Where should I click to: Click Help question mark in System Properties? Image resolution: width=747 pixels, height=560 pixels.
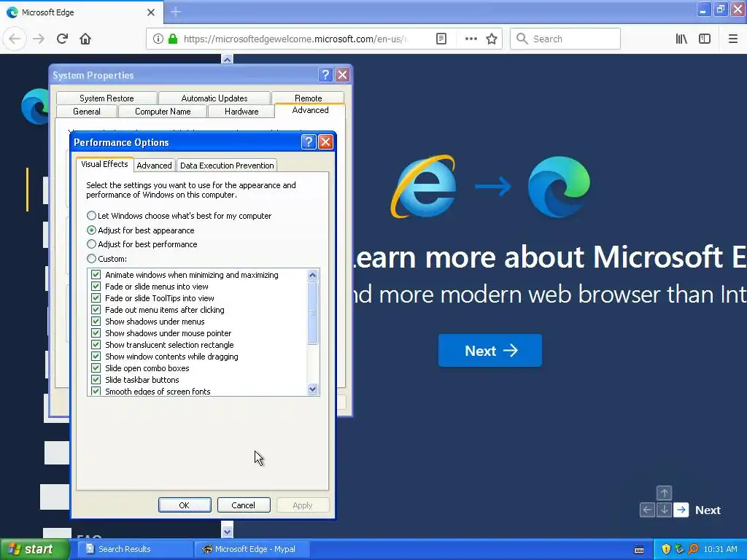click(x=325, y=75)
